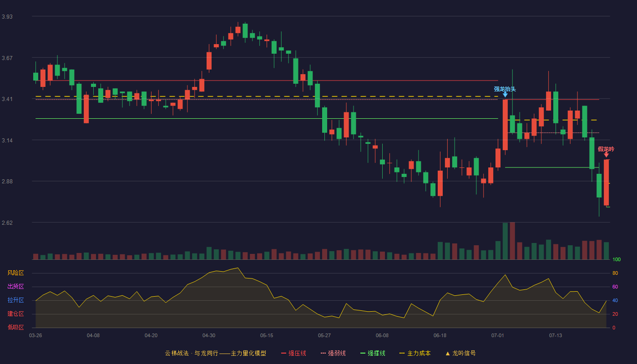Toggle the 强压线 legend series
Screen dimensions: 637x364
293,353
